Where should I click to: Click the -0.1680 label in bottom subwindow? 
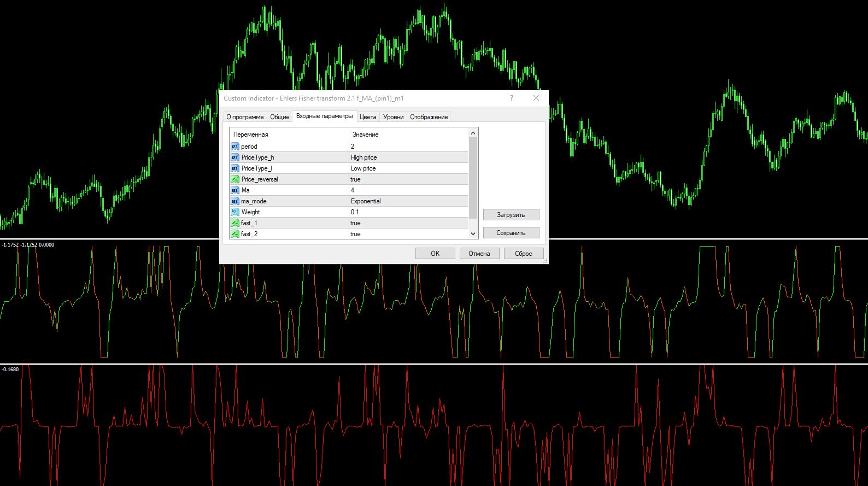pyautogui.click(x=10, y=370)
